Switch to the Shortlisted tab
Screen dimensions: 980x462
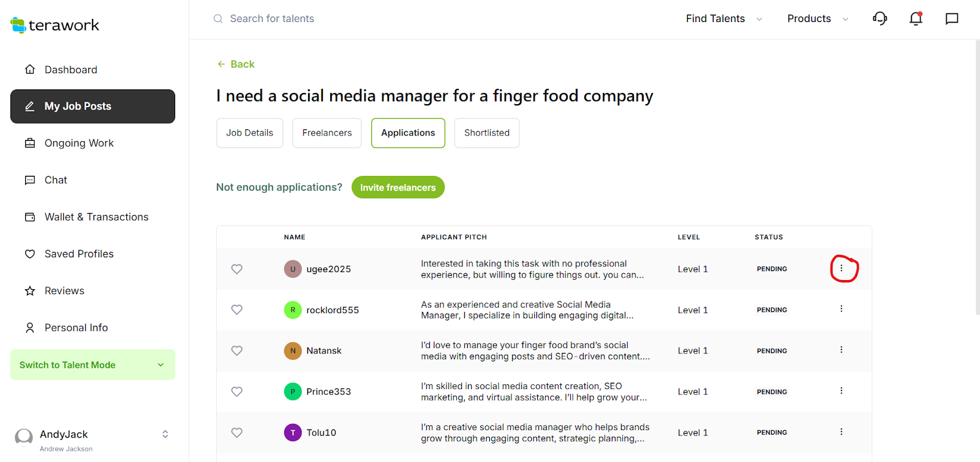click(x=486, y=133)
